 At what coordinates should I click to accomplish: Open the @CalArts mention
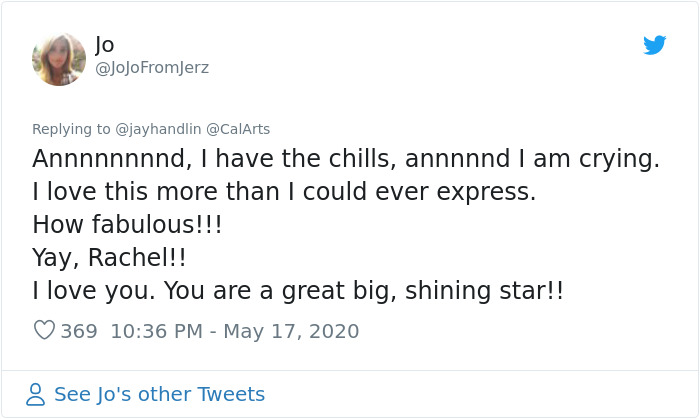click(238, 129)
